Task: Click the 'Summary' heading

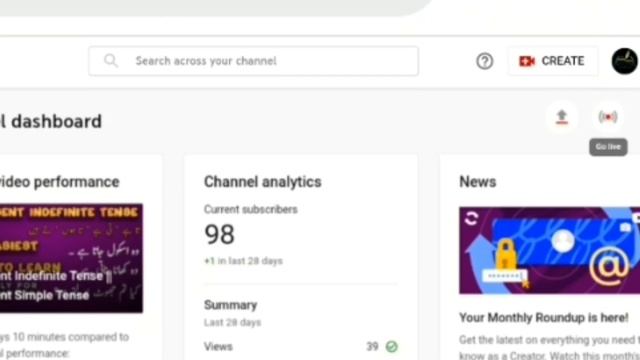Action: click(x=230, y=305)
